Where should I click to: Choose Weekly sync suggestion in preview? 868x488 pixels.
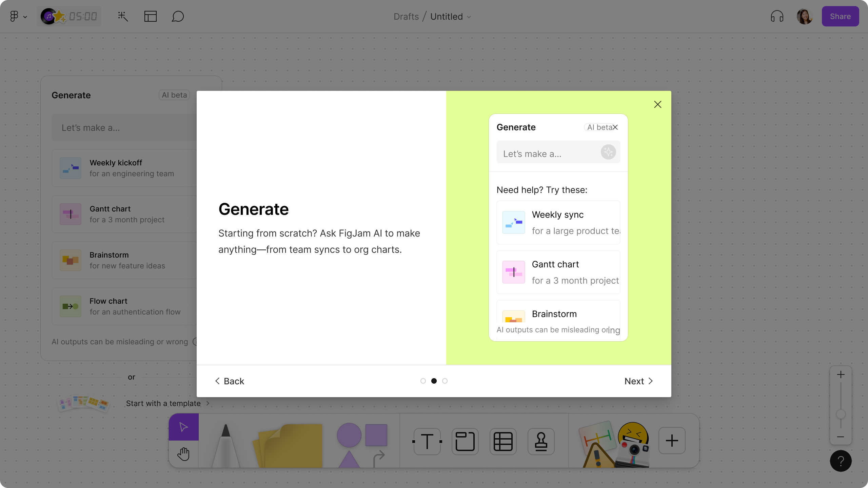tap(558, 223)
